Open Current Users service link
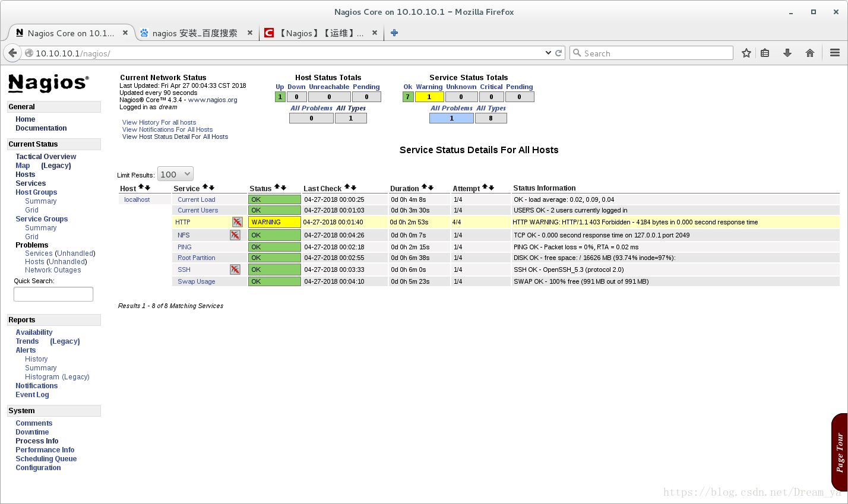This screenshot has width=848, height=504. (x=198, y=210)
